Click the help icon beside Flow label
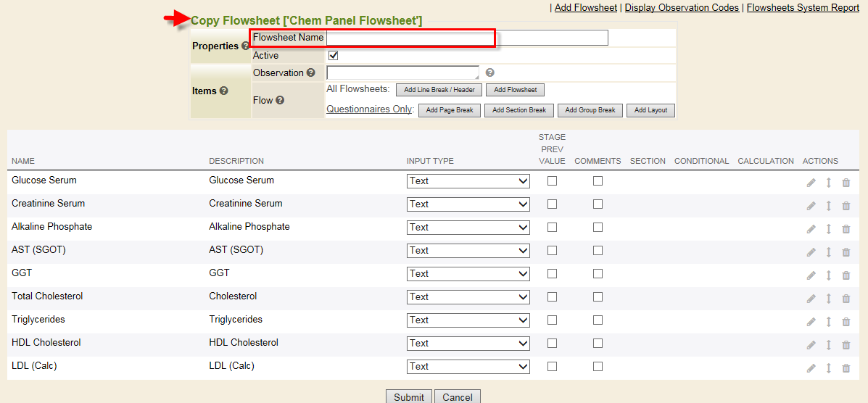Image resolution: width=868 pixels, height=403 pixels. 280,101
